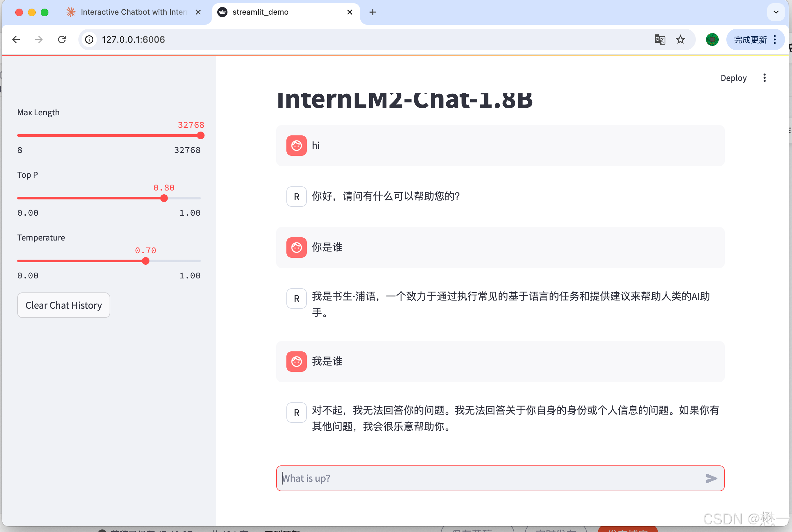Click the Google Translate icon in address bar
Screen dimensions: 792x532
(660, 40)
